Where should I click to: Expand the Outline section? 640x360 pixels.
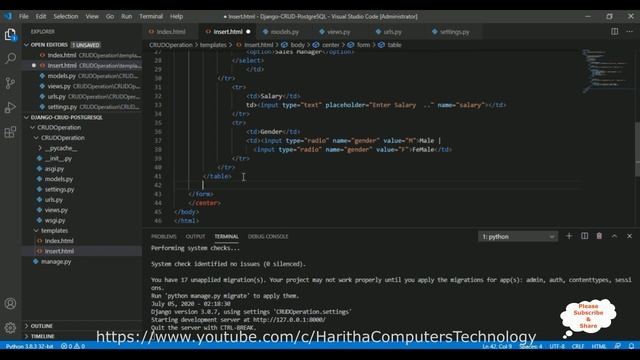tap(27, 326)
